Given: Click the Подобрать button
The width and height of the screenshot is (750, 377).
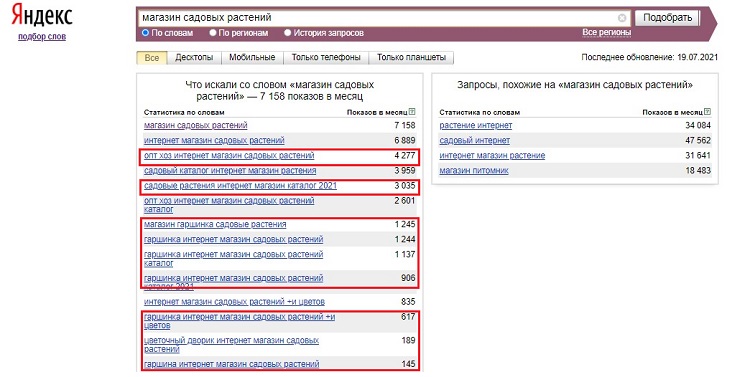Looking at the screenshot, I should (667, 18).
